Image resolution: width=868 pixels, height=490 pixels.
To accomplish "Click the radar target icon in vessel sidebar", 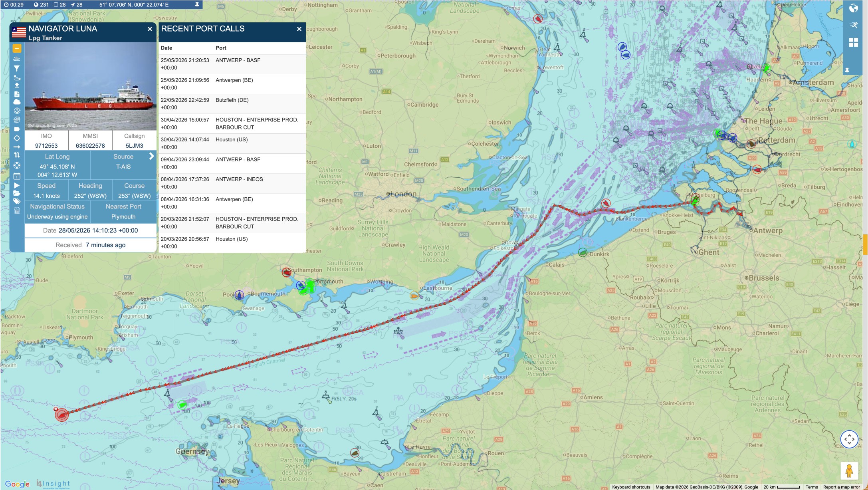I will pyautogui.click(x=17, y=120).
